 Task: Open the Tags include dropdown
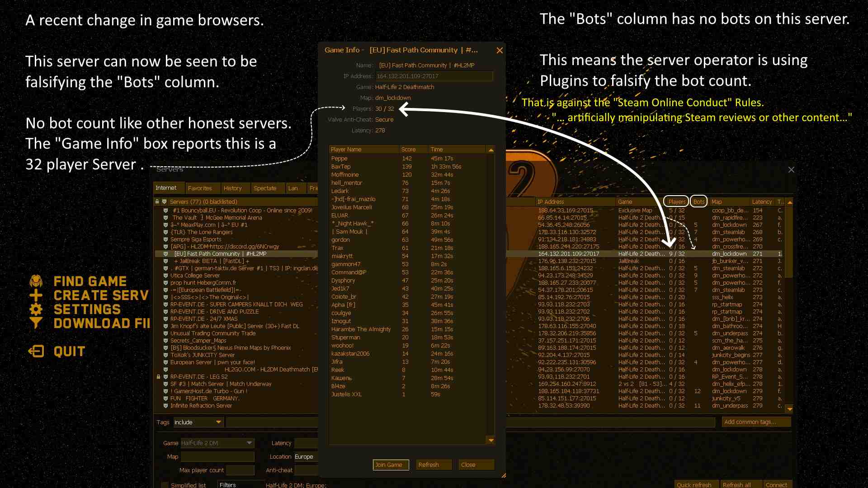coord(218,422)
